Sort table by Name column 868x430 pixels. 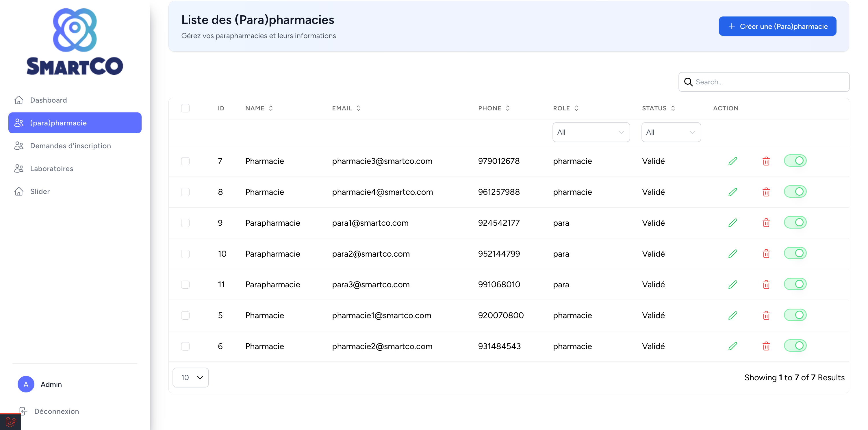tap(259, 108)
